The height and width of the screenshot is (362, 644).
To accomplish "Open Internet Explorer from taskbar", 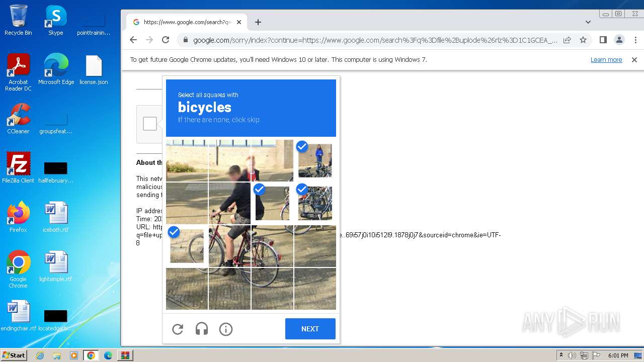I will (x=40, y=355).
